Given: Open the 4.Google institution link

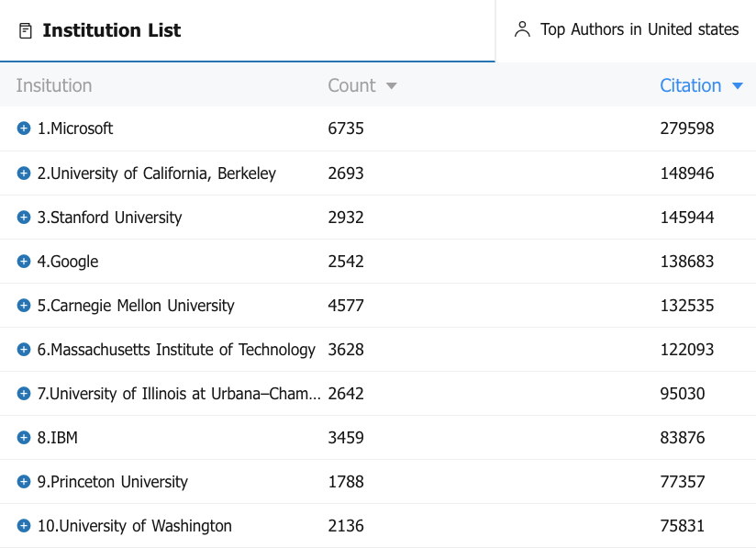Looking at the screenshot, I should [68, 261].
